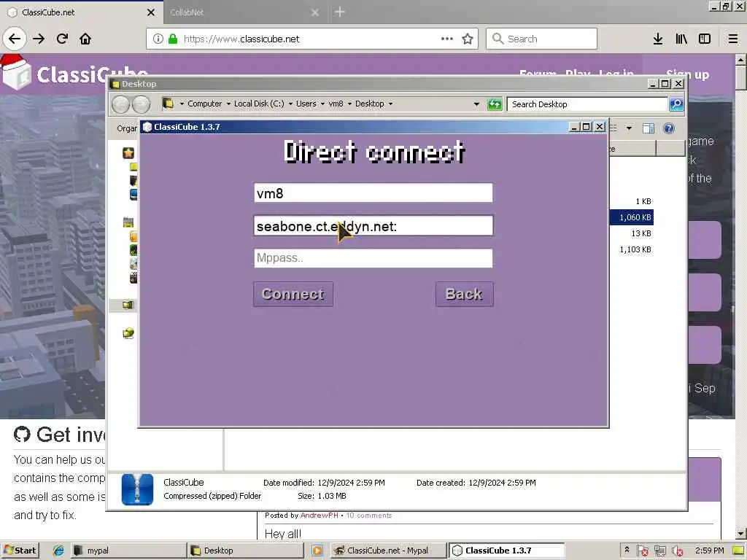
Task: Click the green padlock security icon
Action: (172, 39)
